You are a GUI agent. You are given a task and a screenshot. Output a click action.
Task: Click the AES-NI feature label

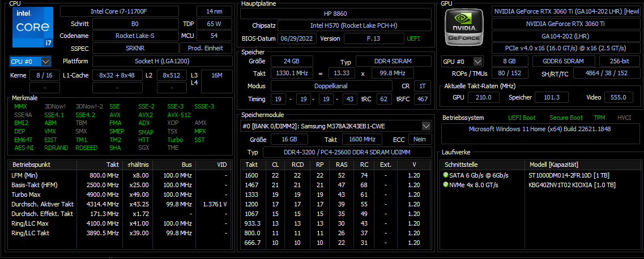[24, 148]
